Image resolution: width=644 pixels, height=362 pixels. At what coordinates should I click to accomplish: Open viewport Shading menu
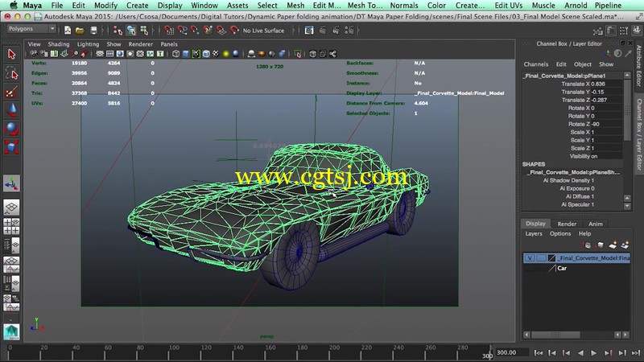tap(58, 44)
